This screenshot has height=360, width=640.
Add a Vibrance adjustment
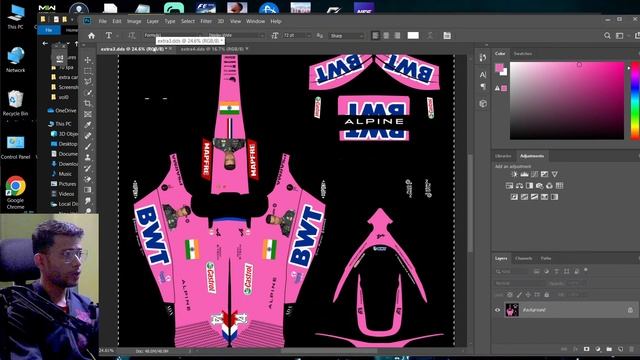pyautogui.click(x=554, y=174)
